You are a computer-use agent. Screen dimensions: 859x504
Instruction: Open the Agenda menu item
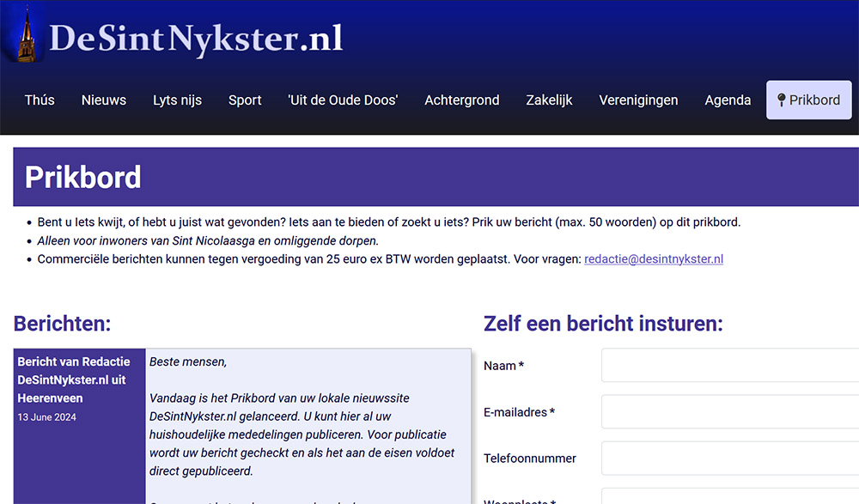pyautogui.click(x=728, y=100)
